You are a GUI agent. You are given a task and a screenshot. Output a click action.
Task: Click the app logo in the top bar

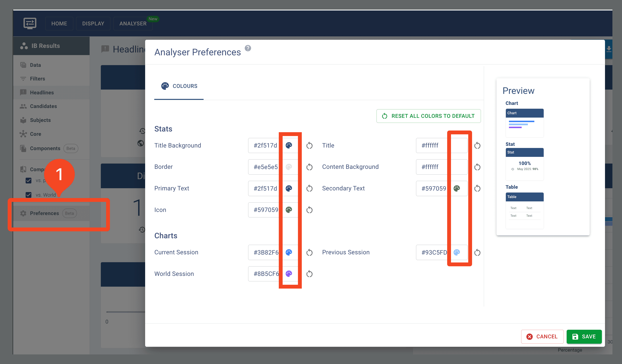(30, 23)
